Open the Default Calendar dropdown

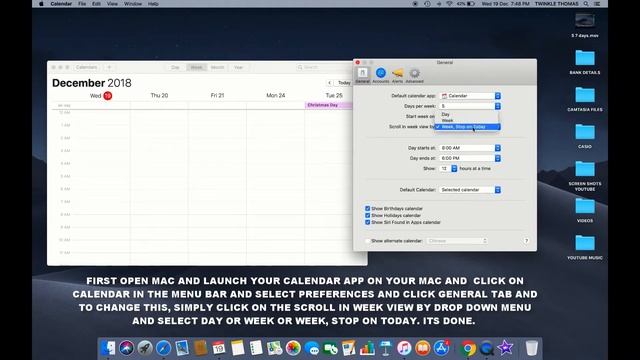pos(470,190)
